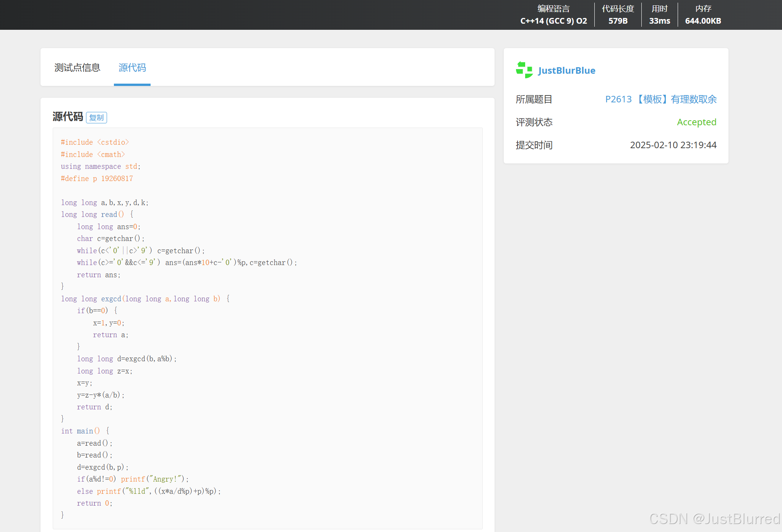Click the 644.00KB memory usage stat
The height and width of the screenshot is (532, 782).
point(703,21)
